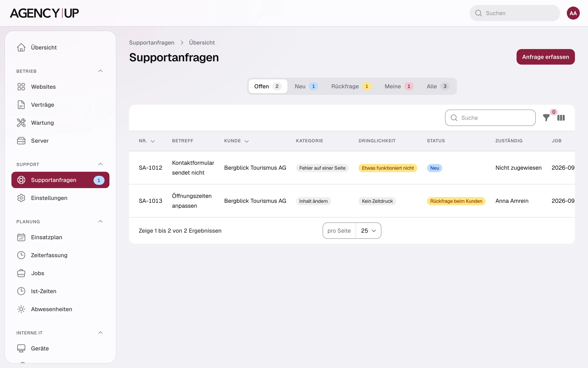
Task: Open Übersicht home icon in sidebar
Action: click(21, 47)
